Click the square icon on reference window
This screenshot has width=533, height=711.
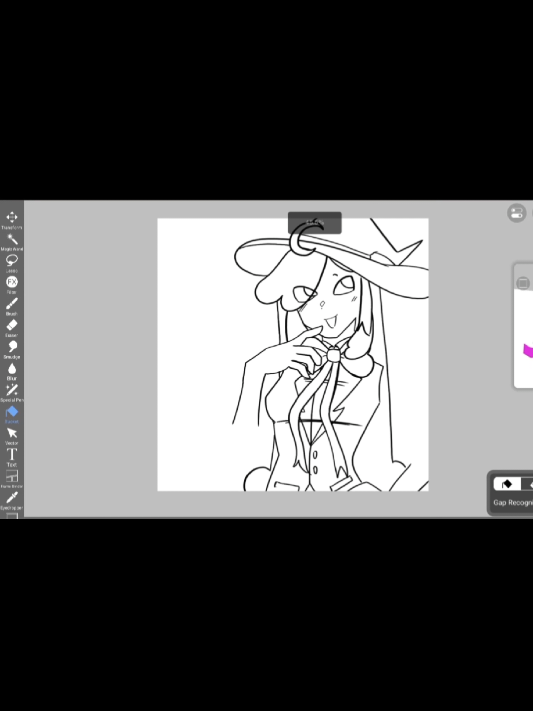tap(523, 283)
